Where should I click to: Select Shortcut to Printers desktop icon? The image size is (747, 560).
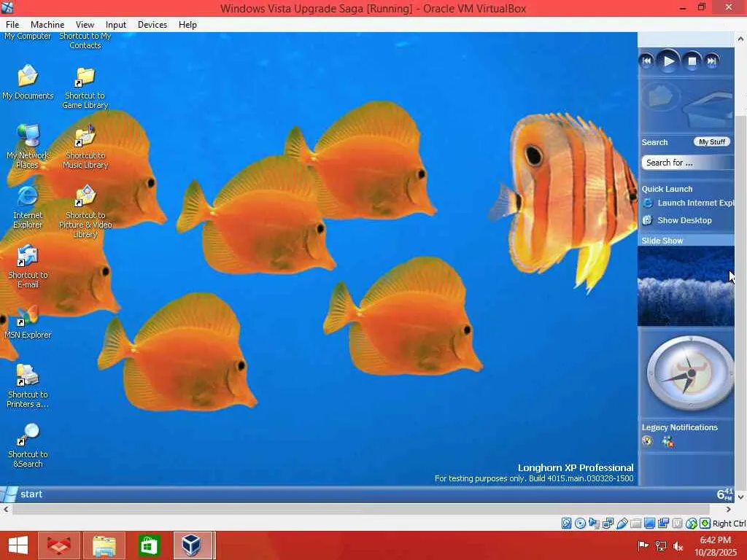tap(28, 386)
